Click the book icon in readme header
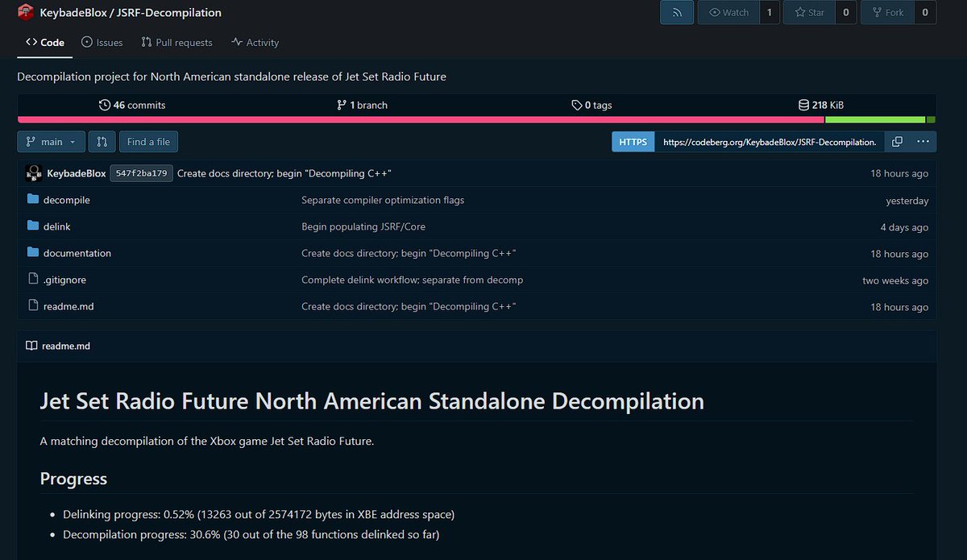This screenshot has width=967, height=560. tap(31, 346)
